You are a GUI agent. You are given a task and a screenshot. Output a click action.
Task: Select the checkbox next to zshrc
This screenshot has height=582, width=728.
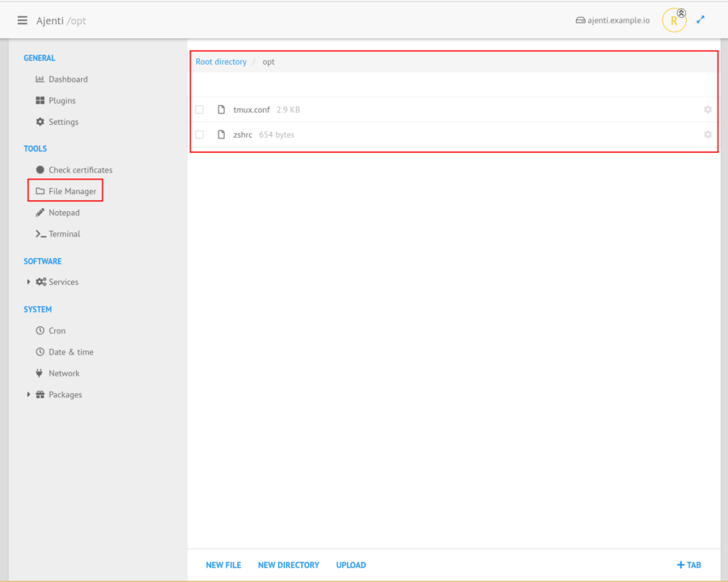[199, 134]
